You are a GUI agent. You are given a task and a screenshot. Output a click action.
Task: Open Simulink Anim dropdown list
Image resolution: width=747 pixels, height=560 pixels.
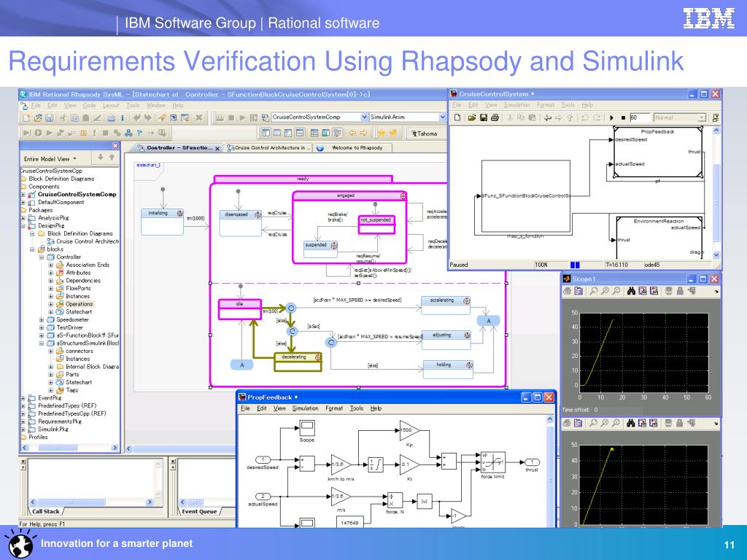click(442, 117)
